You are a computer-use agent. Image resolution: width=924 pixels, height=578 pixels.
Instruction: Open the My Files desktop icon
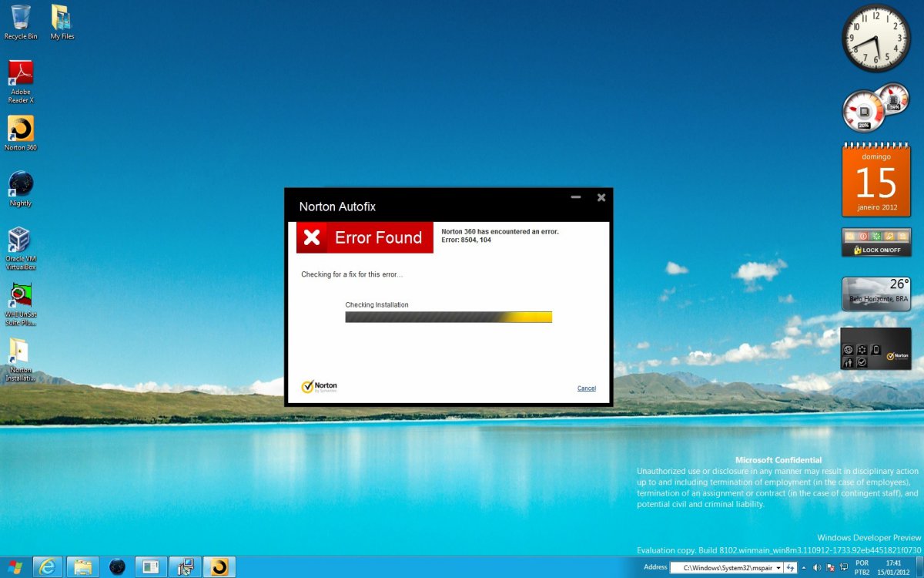62,22
